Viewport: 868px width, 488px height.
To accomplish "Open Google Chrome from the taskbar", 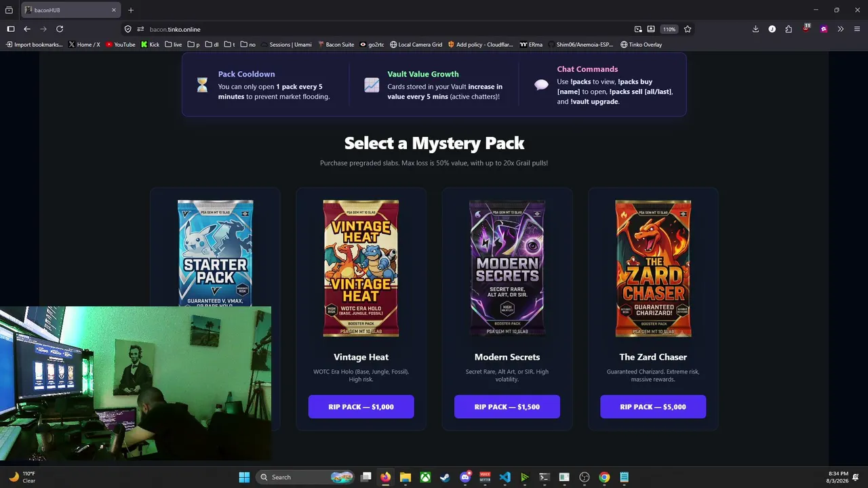I will pyautogui.click(x=604, y=477).
